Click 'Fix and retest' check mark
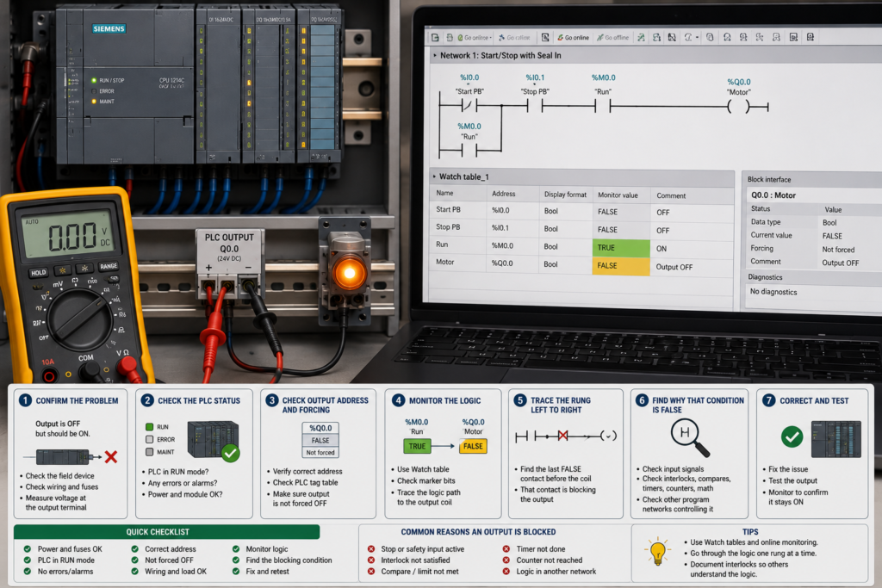This screenshot has width=882, height=588. pyautogui.click(x=236, y=571)
